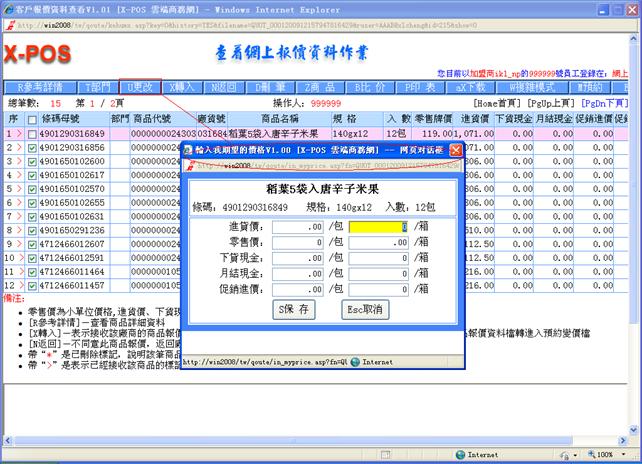The image size is (642, 464).
Task: Toggle the select-all checkbox in table header
Action: [x=33, y=118]
